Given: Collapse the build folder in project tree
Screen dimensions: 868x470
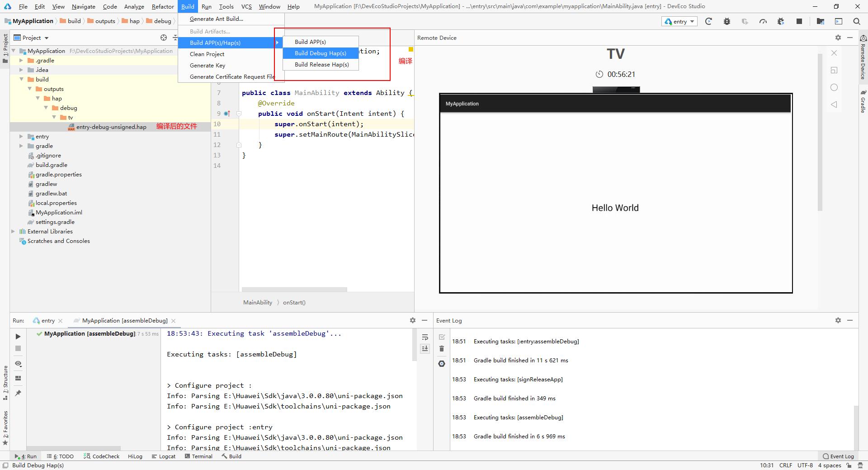Looking at the screenshot, I should [21, 79].
